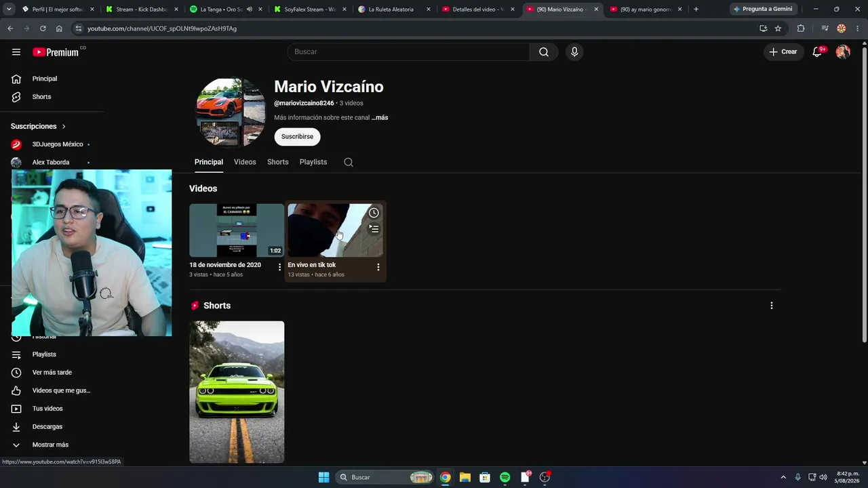Go back with the browser back arrow
Viewport: 868px width, 488px height.
10,28
